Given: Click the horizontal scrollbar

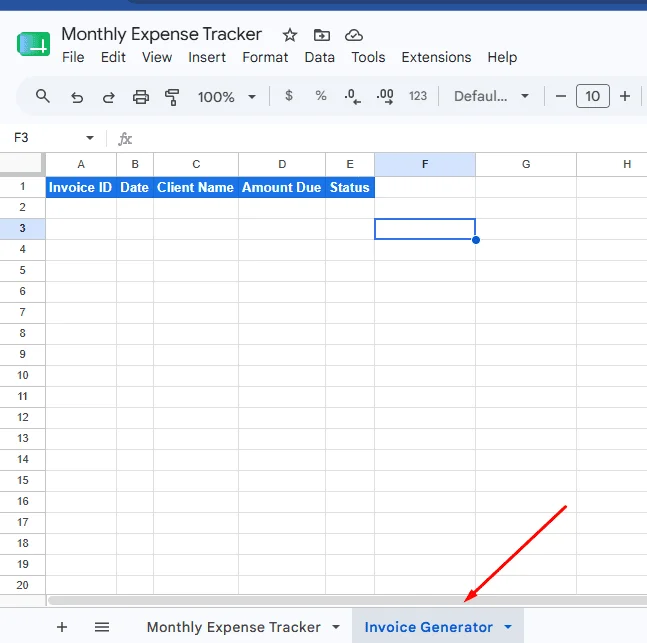Looking at the screenshot, I should [x=347, y=600].
